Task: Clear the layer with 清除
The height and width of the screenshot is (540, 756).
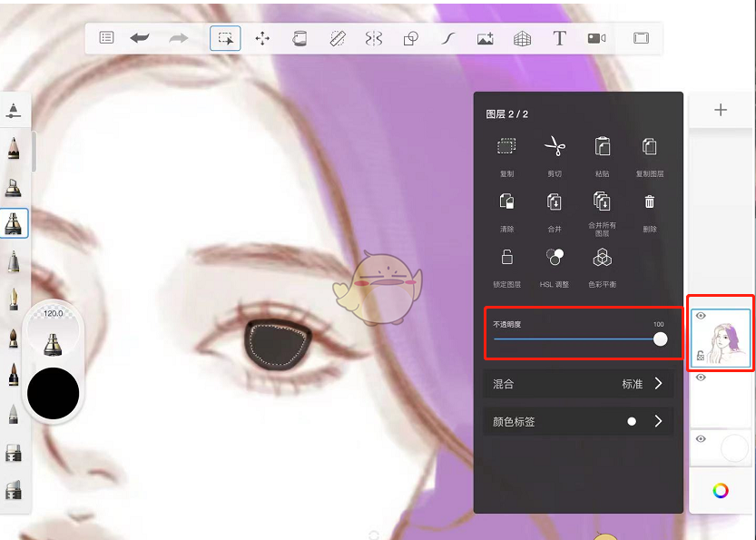Action: pos(506,201)
